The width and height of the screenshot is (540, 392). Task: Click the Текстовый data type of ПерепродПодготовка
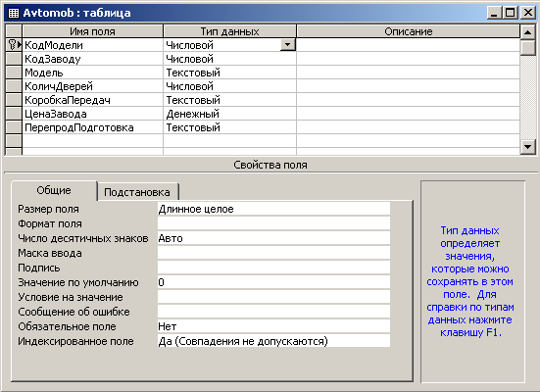coord(229,127)
